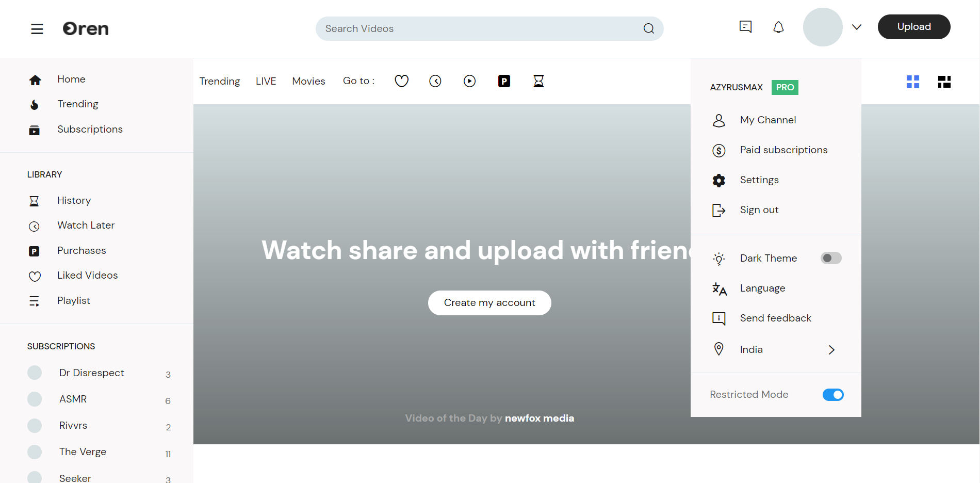Open Settings in the profile menu
Viewport: 980px width, 483px height.
(759, 180)
